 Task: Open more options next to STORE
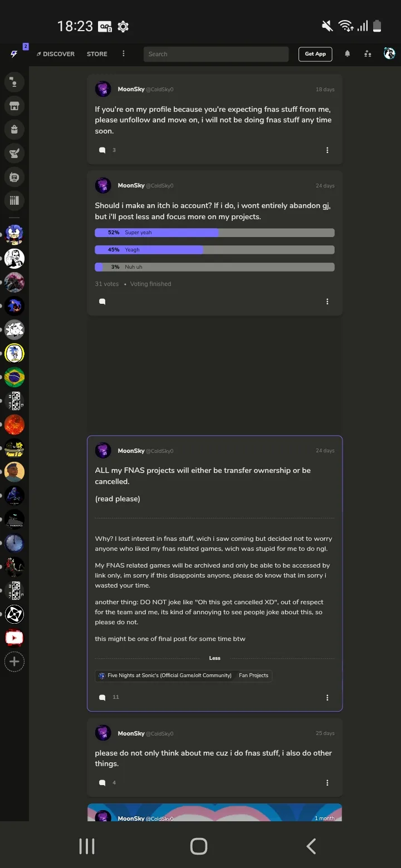tap(124, 54)
